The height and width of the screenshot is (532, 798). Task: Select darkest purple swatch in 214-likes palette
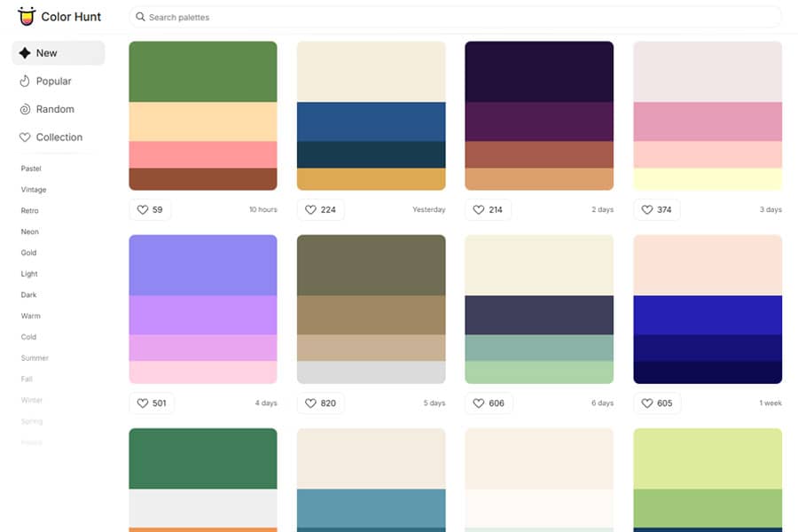(539, 72)
